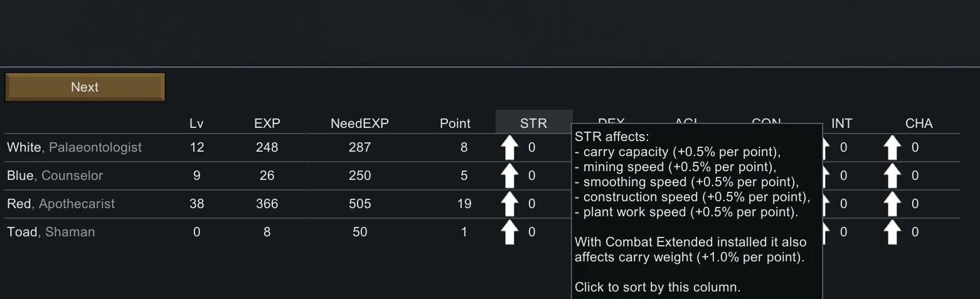
Task: Select White, Palaeontologist pawn row
Action: click(x=74, y=148)
